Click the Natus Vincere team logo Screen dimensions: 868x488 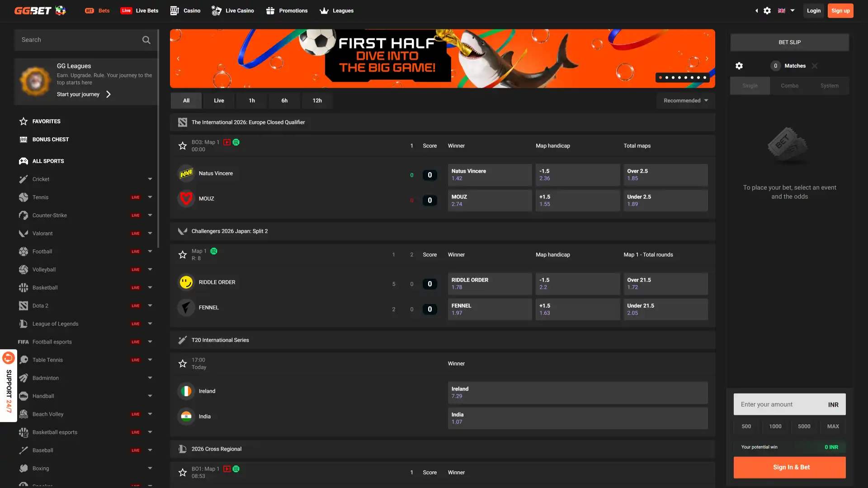[186, 173]
